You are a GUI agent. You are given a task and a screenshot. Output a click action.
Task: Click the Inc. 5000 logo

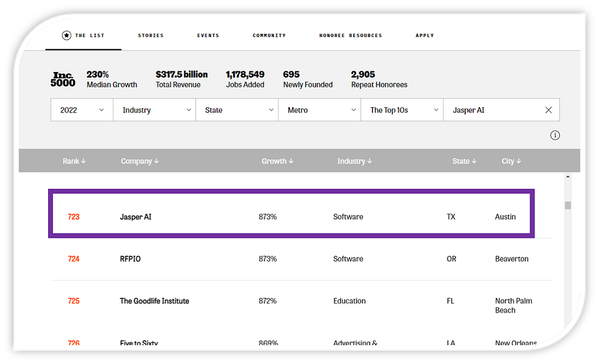click(63, 80)
